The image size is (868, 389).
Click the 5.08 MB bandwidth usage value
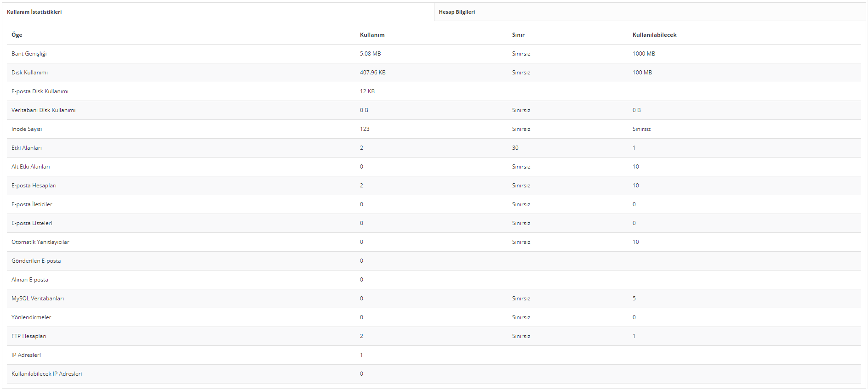(x=370, y=54)
